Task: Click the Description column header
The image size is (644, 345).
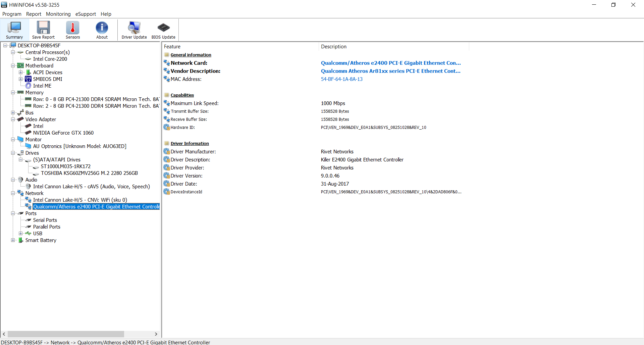Action: (x=394, y=46)
